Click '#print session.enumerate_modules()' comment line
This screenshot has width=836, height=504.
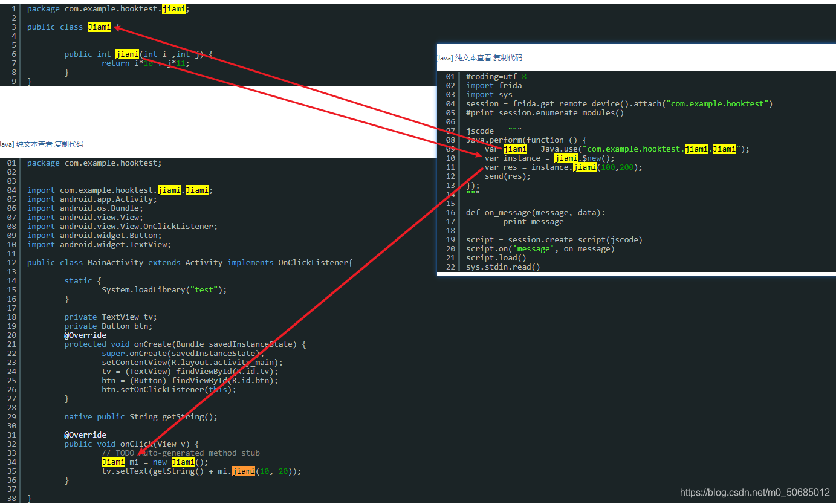(x=545, y=113)
